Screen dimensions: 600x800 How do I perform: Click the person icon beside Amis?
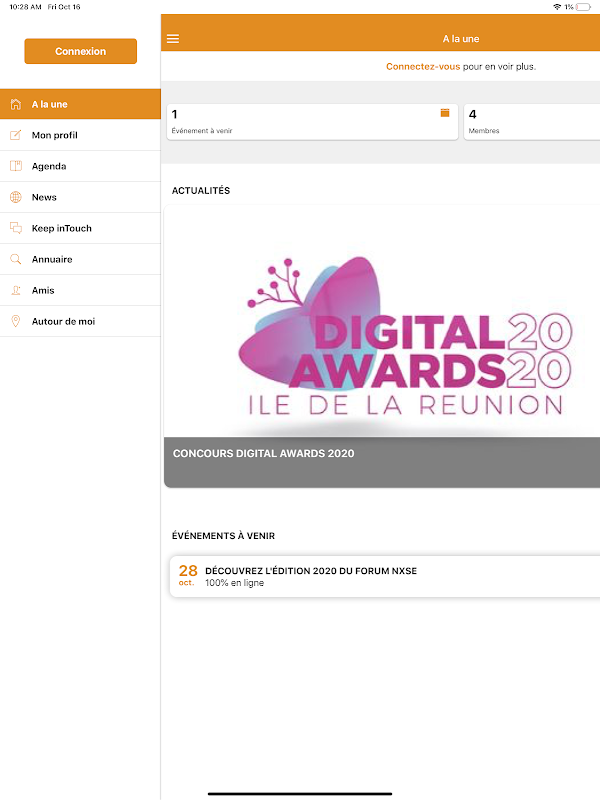(16, 290)
